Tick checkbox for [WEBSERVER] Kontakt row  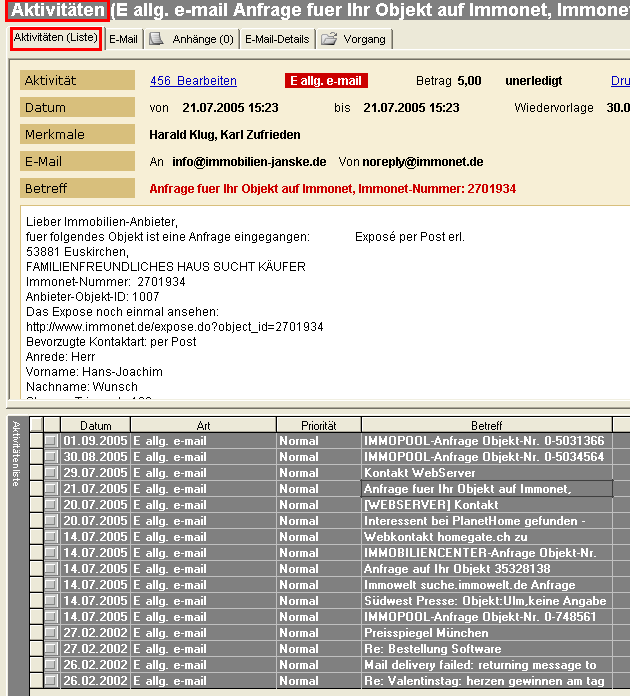(x=51, y=505)
